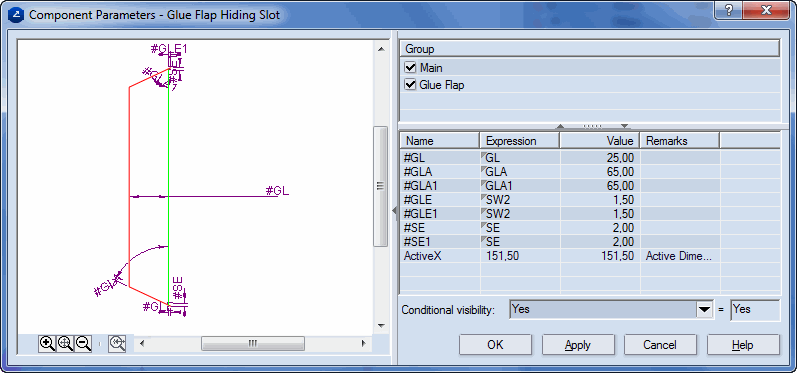Image resolution: width=797 pixels, height=373 pixels.
Task: Click the preview horizontal scrollbar thumb
Action: pyautogui.click(x=253, y=344)
